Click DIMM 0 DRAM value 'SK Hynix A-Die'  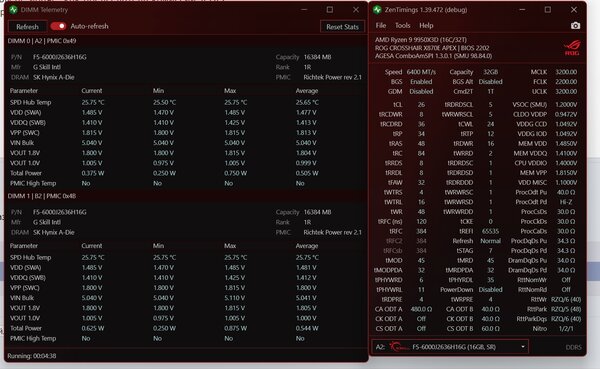54,77
